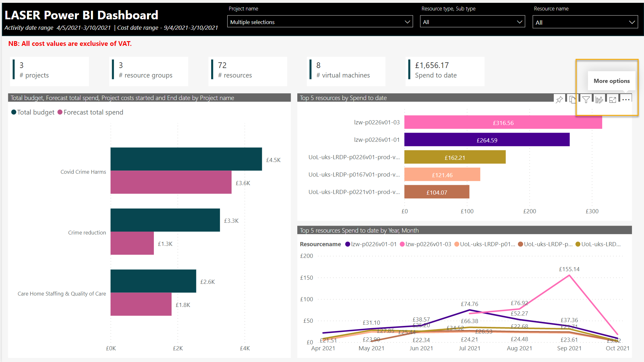
Task: Expand the Resource name dropdown
Action: pyautogui.click(x=585, y=22)
